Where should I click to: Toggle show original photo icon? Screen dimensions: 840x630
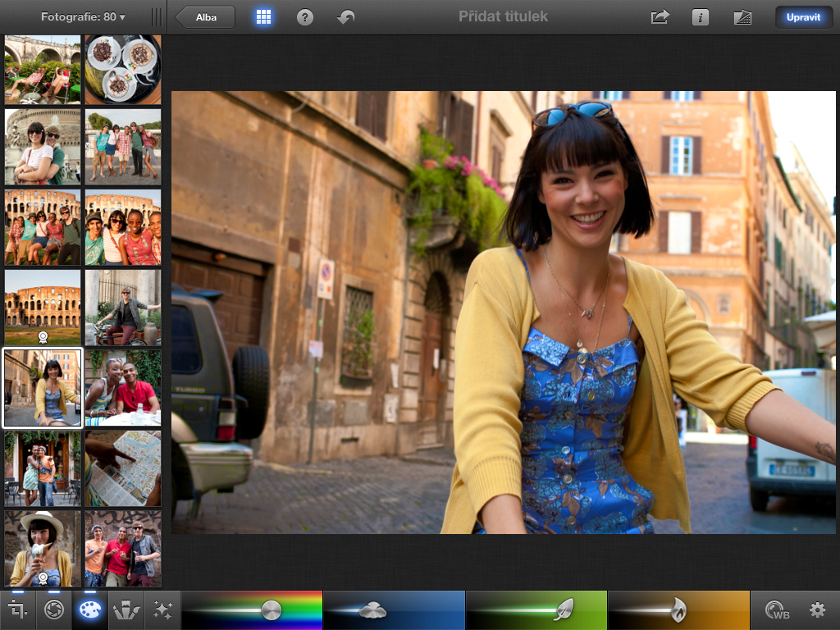click(x=742, y=17)
